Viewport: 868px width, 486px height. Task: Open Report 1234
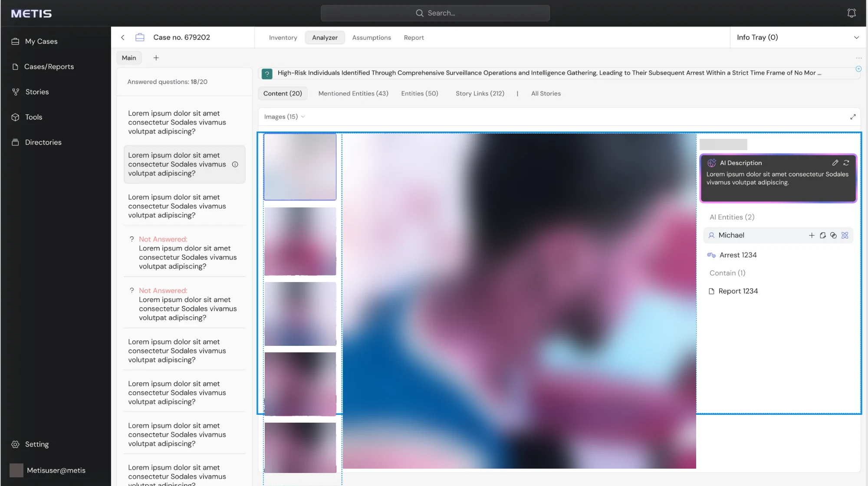tap(738, 291)
